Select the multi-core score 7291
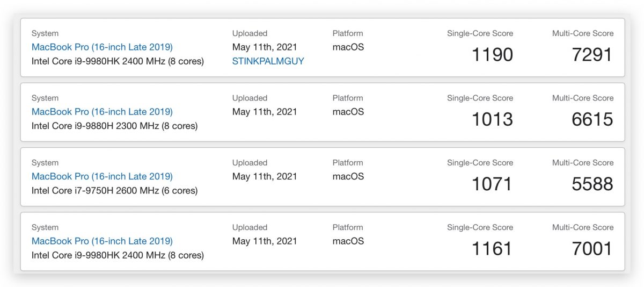Image resolution: width=644 pixels, height=287 pixels. 592,55
